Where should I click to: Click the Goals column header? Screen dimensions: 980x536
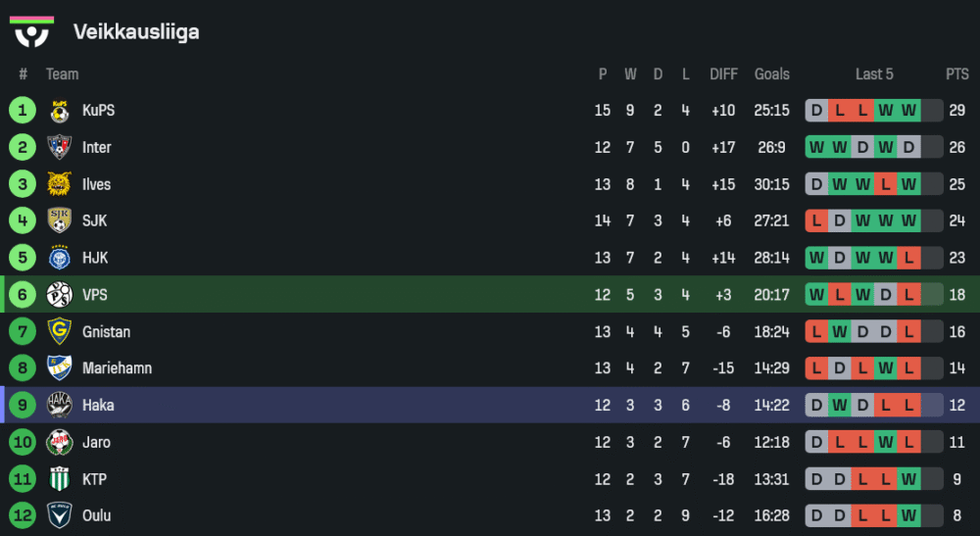point(771,74)
